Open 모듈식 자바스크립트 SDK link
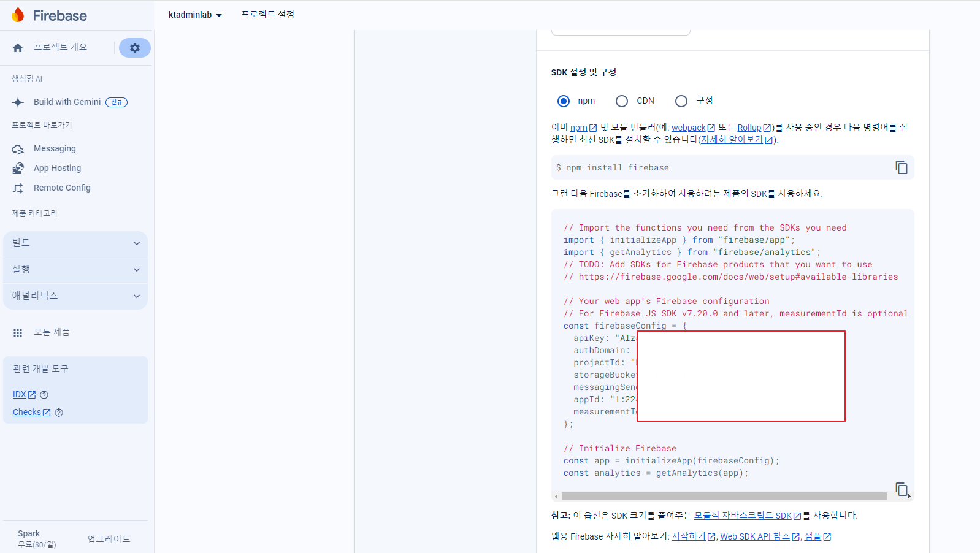This screenshot has height=553, width=980. [x=748, y=516]
